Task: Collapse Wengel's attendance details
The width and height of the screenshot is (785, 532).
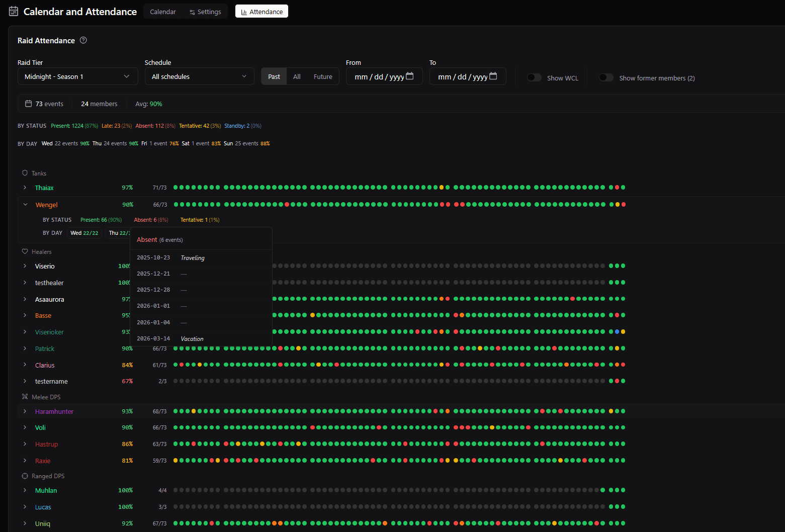Action: [26, 205]
